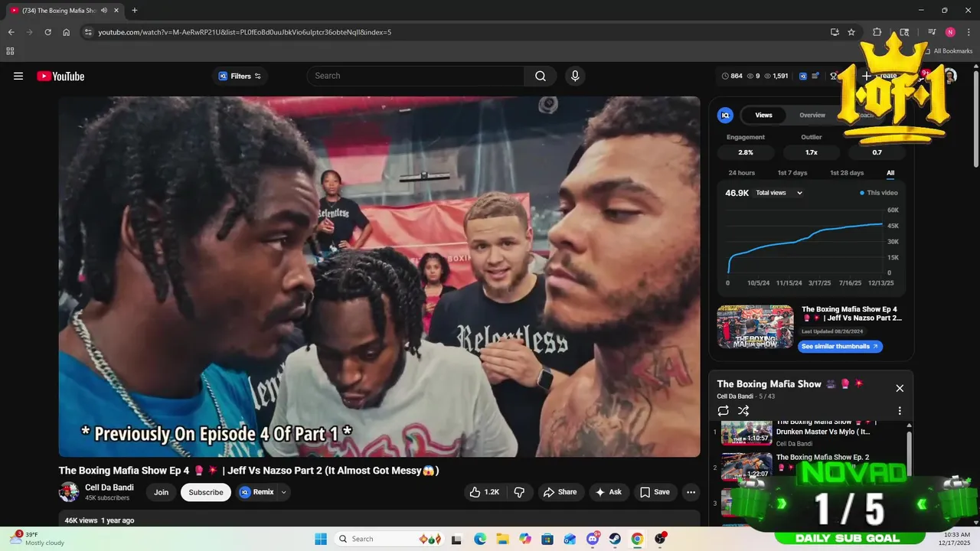980x551 pixels.
Task: Click the vidIQ logo in stats panel
Action: point(725,115)
